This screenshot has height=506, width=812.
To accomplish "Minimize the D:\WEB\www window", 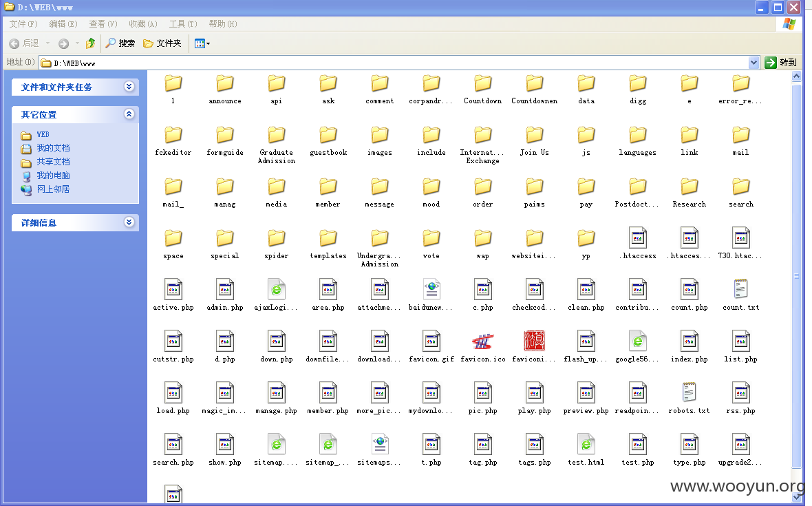I will (761, 8).
